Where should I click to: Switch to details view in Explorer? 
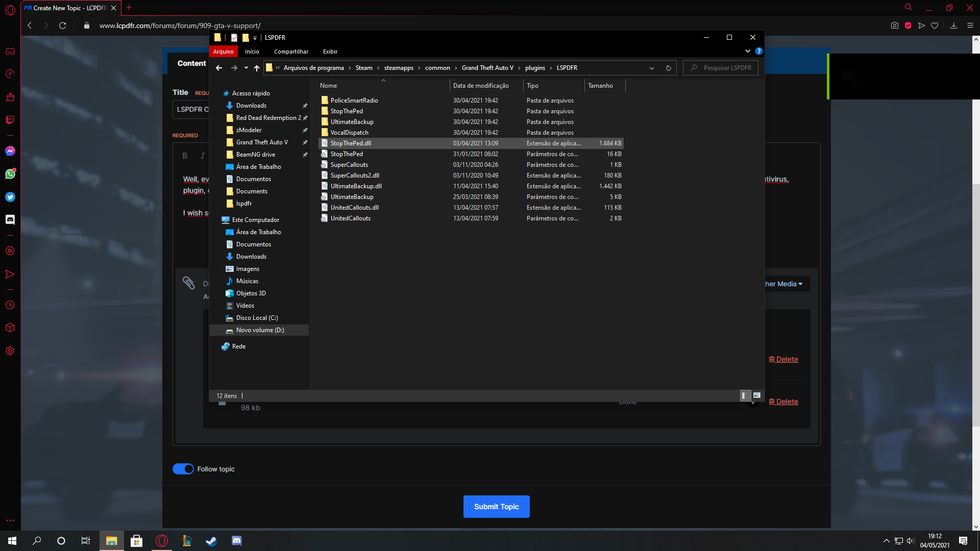click(x=744, y=395)
